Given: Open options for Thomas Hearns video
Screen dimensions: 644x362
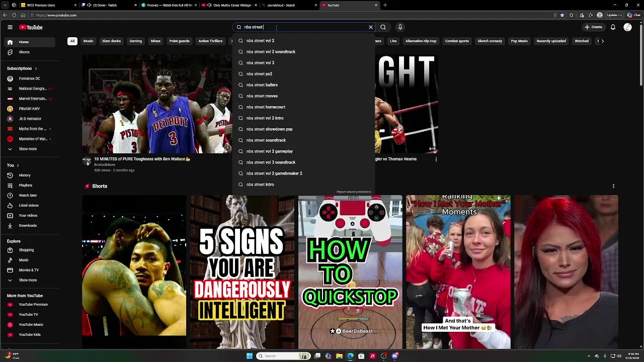Looking at the screenshot, I should [x=436, y=159].
